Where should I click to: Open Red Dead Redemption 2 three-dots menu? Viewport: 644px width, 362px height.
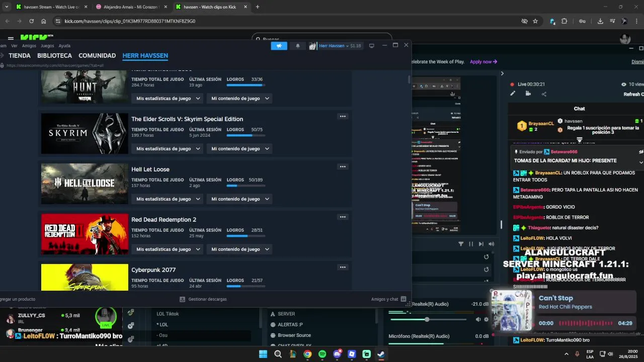pyautogui.click(x=343, y=217)
